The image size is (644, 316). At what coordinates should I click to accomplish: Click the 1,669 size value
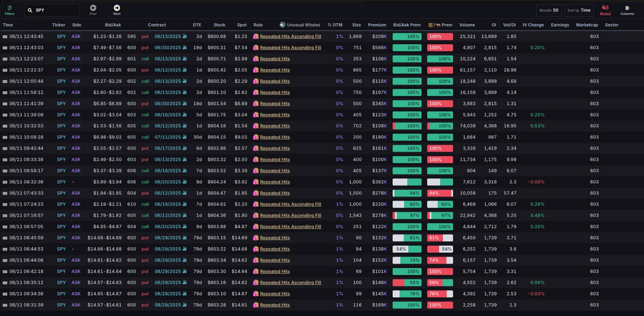pyautogui.click(x=355, y=36)
